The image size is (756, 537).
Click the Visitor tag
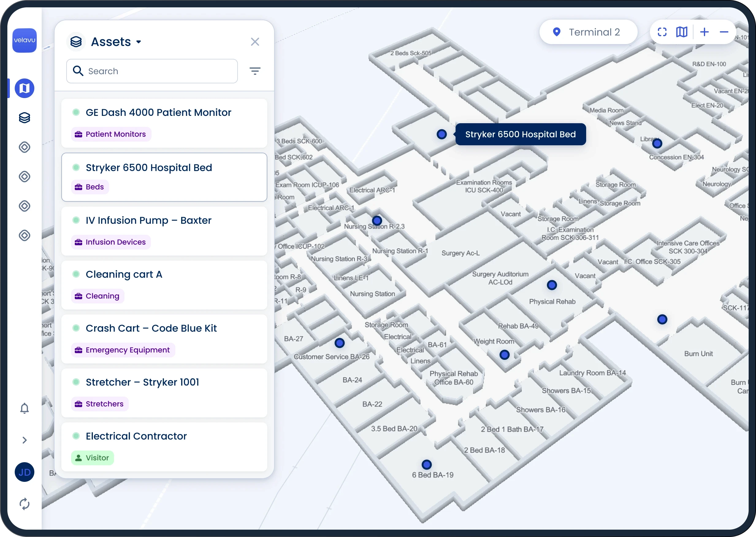(93, 458)
